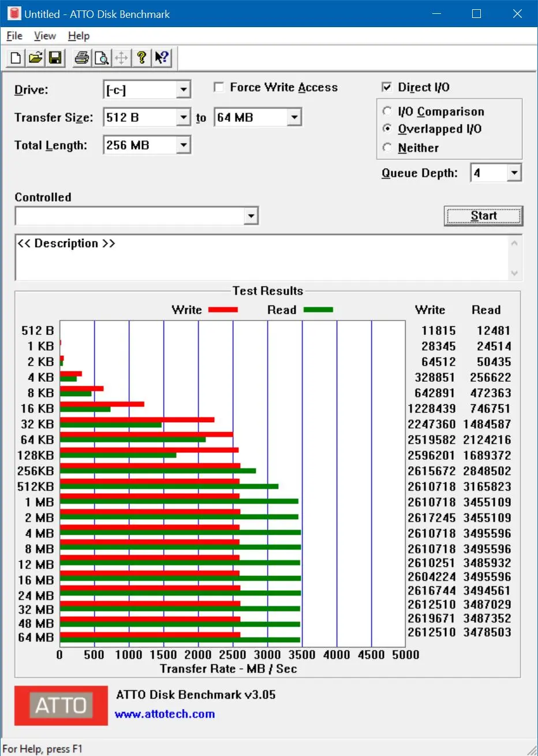Click the 64 MB red write bar
This screenshot has width=538, height=756.
pyautogui.click(x=150, y=635)
